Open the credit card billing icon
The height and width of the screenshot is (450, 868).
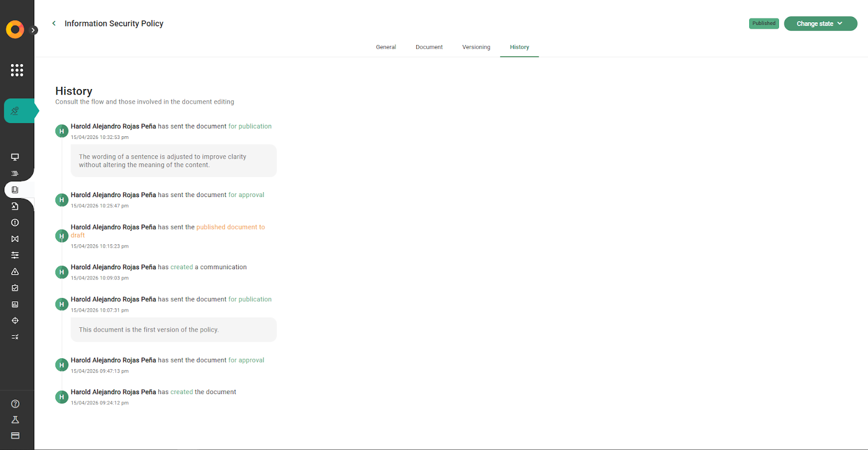pos(15,435)
